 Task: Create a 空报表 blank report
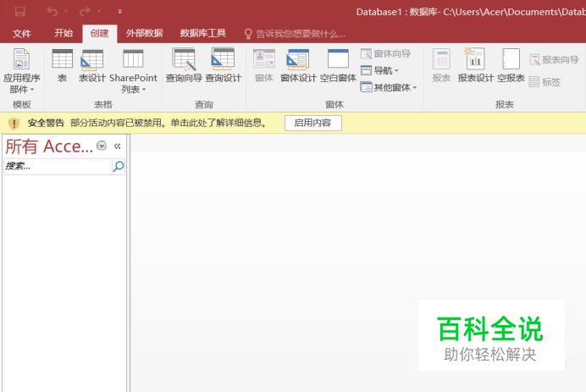511,66
